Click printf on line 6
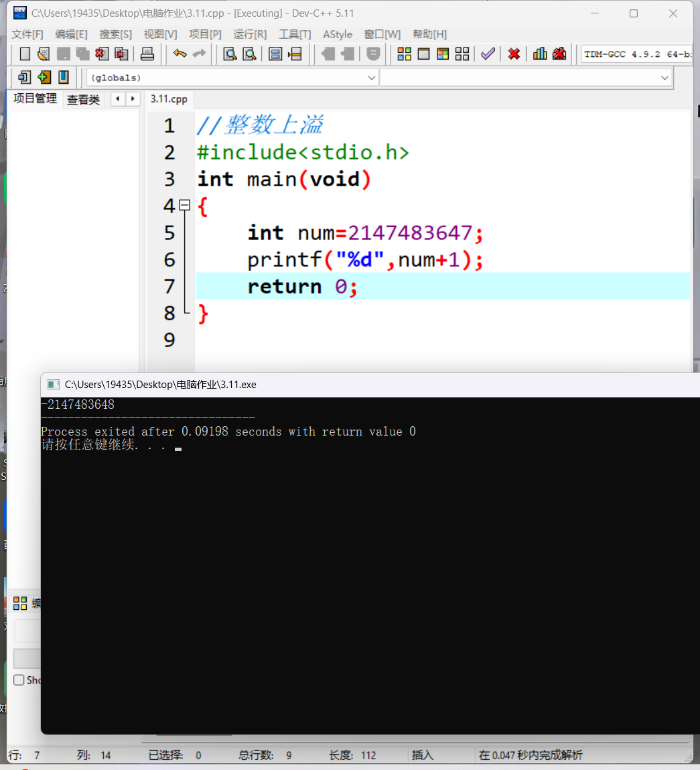Viewport: 700px width, 770px height. [x=285, y=260]
